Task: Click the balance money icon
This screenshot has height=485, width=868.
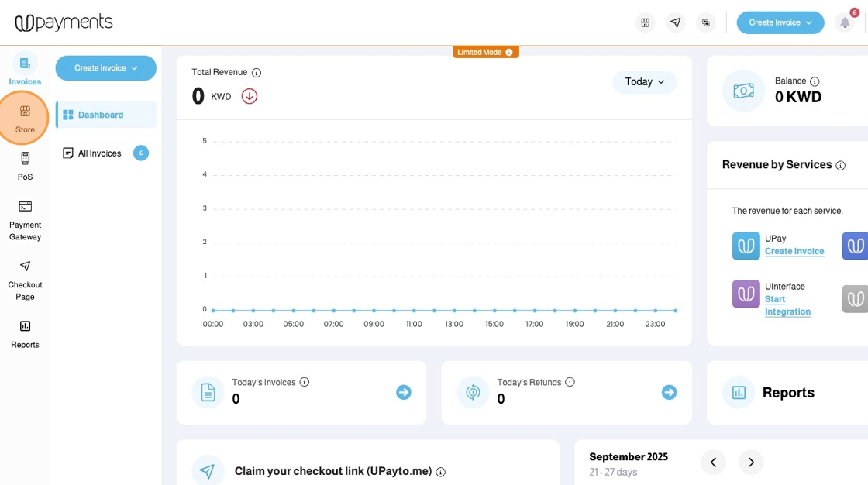Action: pyautogui.click(x=743, y=91)
